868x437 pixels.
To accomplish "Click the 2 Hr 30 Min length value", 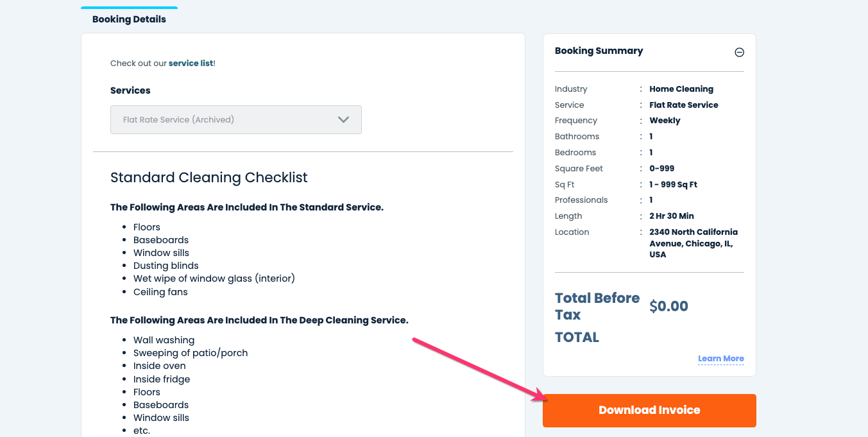I will click(x=671, y=216).
